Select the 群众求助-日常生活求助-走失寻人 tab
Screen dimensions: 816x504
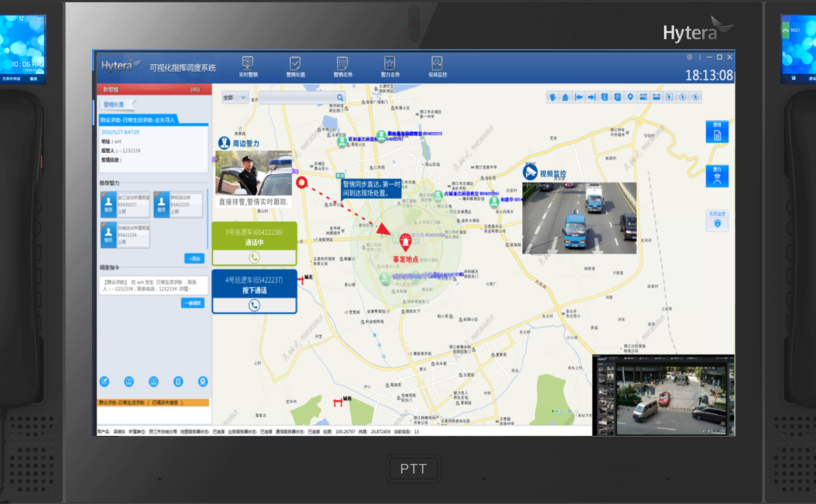tap(139, 120)
